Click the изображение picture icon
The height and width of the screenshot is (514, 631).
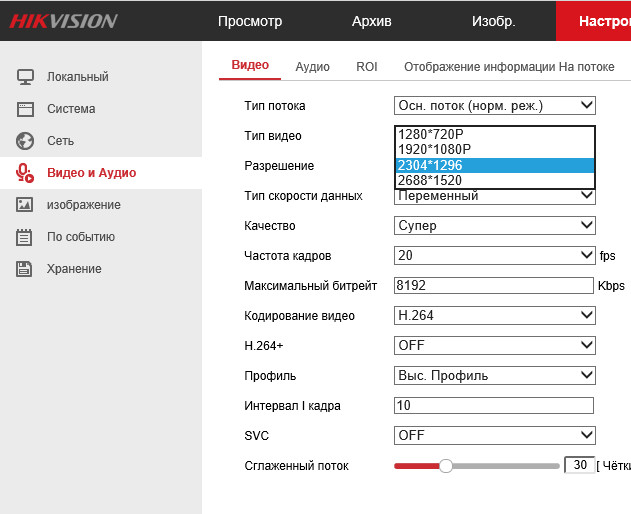(26, 205)
